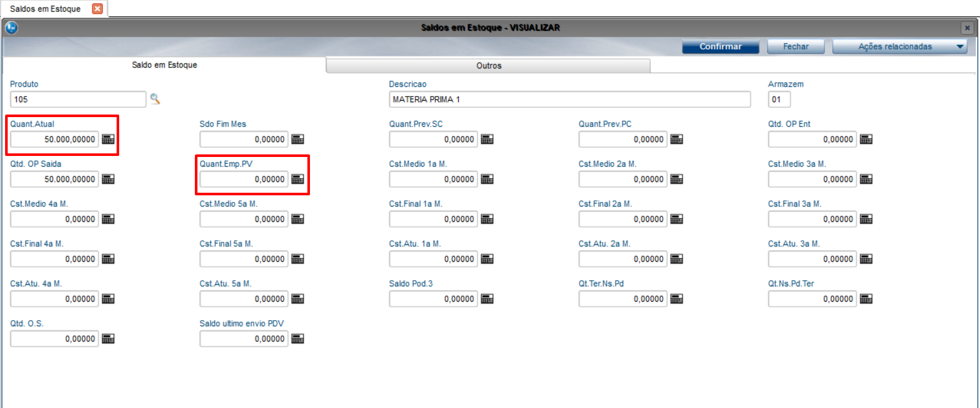Open calculator for Saldo ultimo envio PDV
This screenshot has height=408, width=980.
[298, 338]
